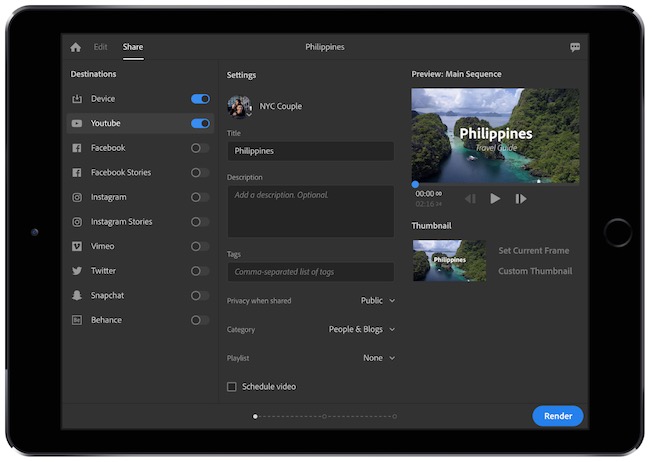Click the Tags input field

click(x=310, y=272)
